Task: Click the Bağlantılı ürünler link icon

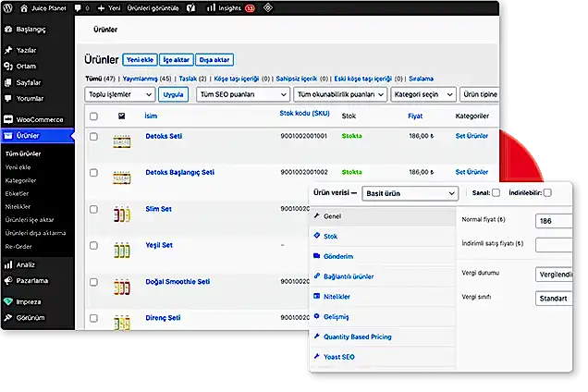Action: (317, 276)
